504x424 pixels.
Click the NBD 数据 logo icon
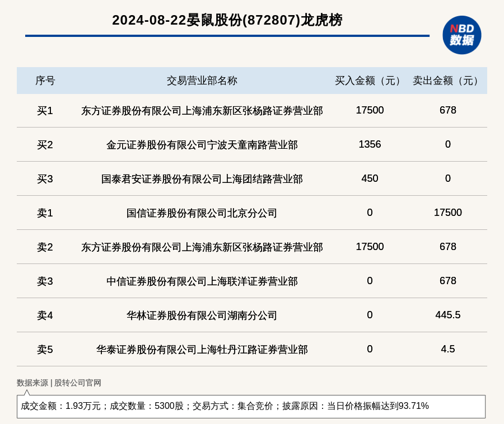tap(461, 35)
